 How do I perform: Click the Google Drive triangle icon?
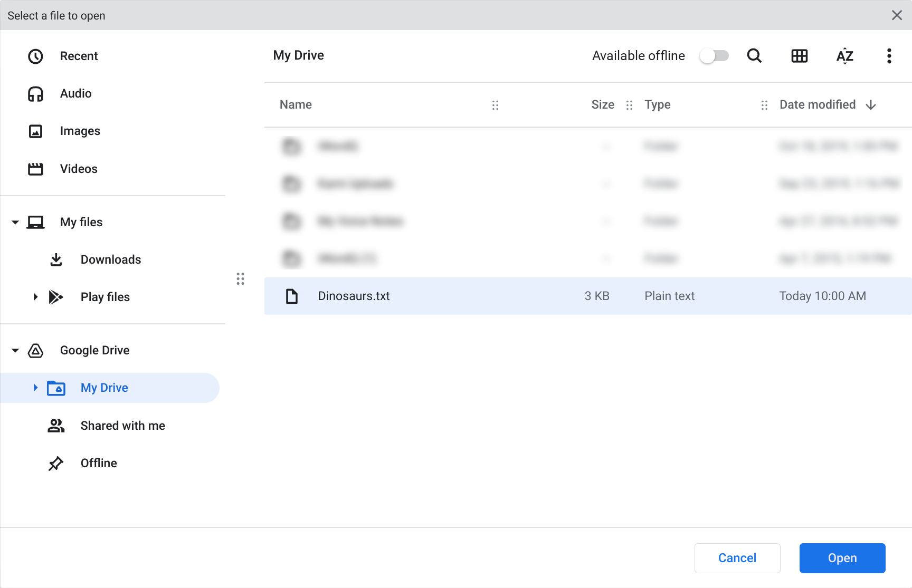35,351
